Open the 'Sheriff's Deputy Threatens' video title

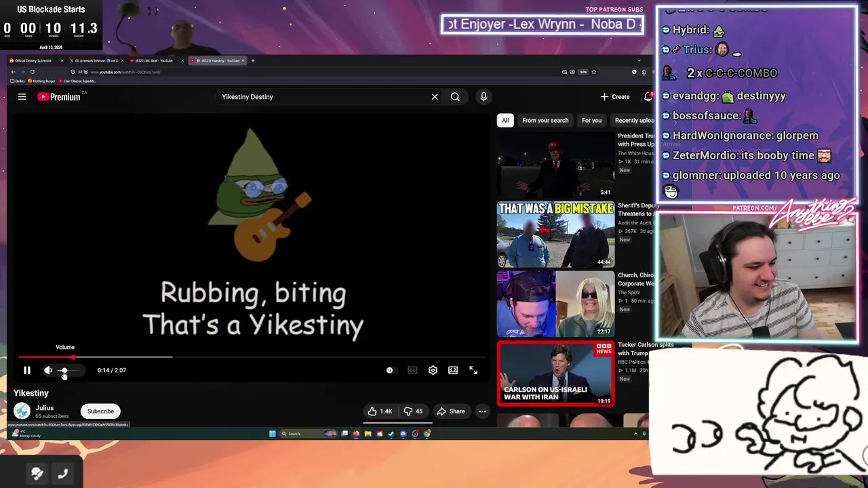click(x=637, y=209)
